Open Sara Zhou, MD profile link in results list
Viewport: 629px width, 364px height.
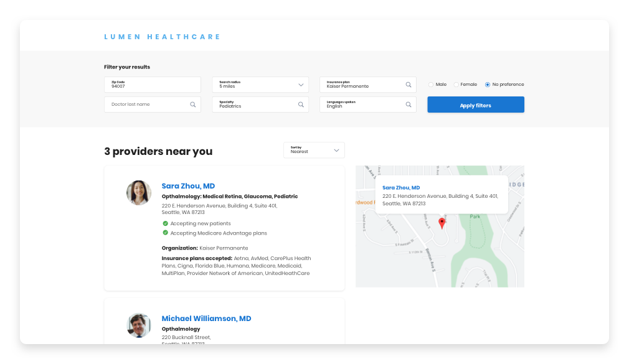[188, 186]
